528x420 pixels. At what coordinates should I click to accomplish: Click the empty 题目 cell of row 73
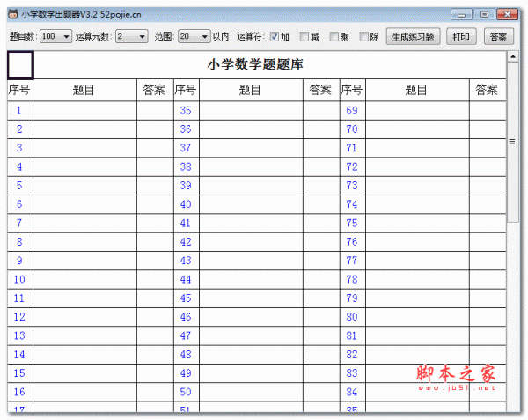(x=417, y=186)
